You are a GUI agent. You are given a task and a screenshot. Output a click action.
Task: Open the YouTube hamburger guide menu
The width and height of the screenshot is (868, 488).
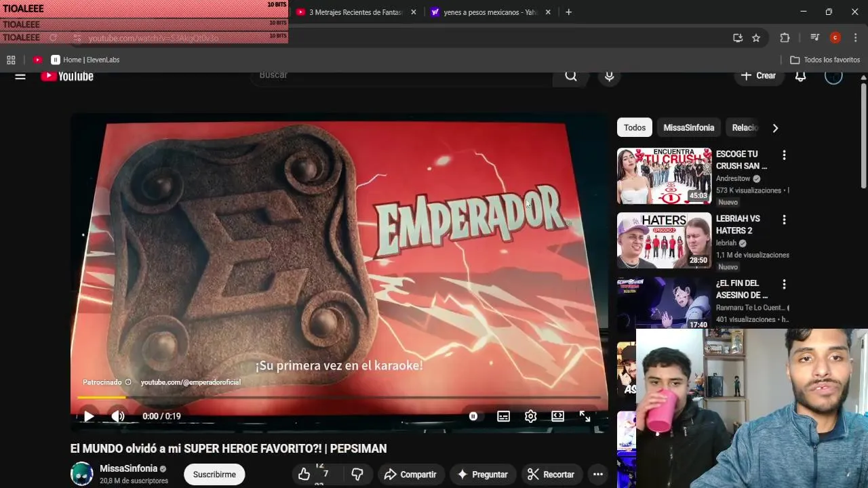20,76
